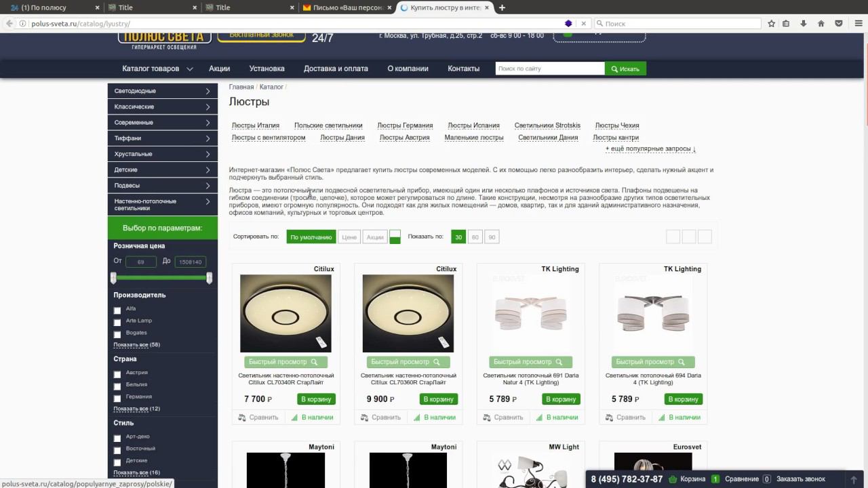Open the О компании menu item

[x=408, y=68]
